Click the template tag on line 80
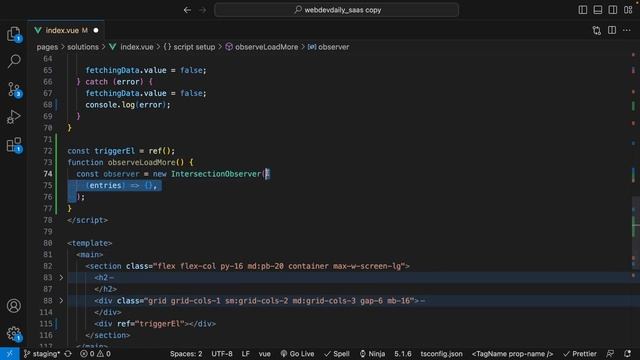The height and width of the screenshot is (360, 640). (x=90, y=243)
